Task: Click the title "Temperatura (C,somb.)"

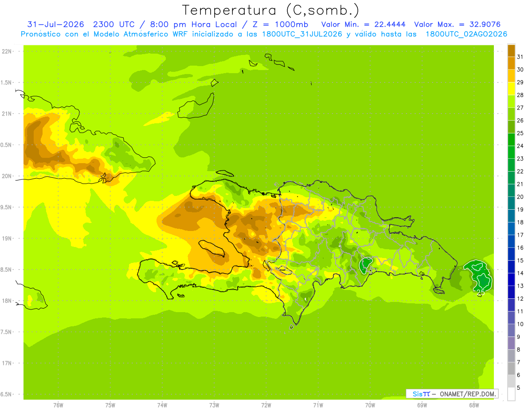Action: (271, 10)
